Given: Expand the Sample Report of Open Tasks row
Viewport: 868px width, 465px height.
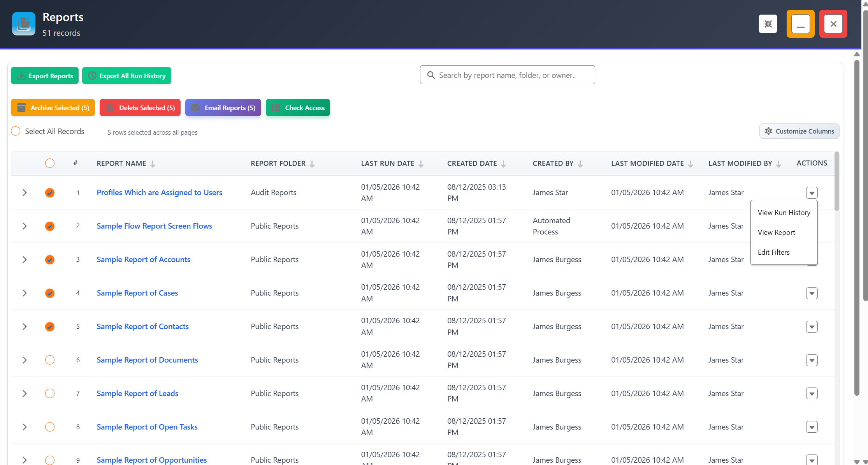Looking at the screenshot, I should (25, 427).
